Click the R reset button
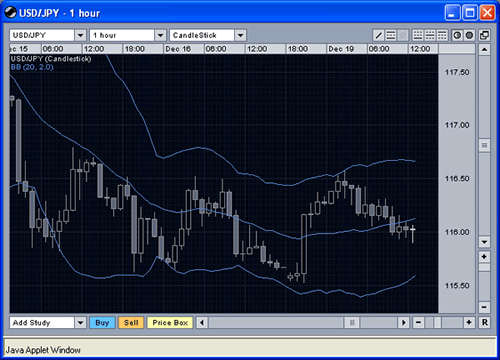 [x=485, y=323]
